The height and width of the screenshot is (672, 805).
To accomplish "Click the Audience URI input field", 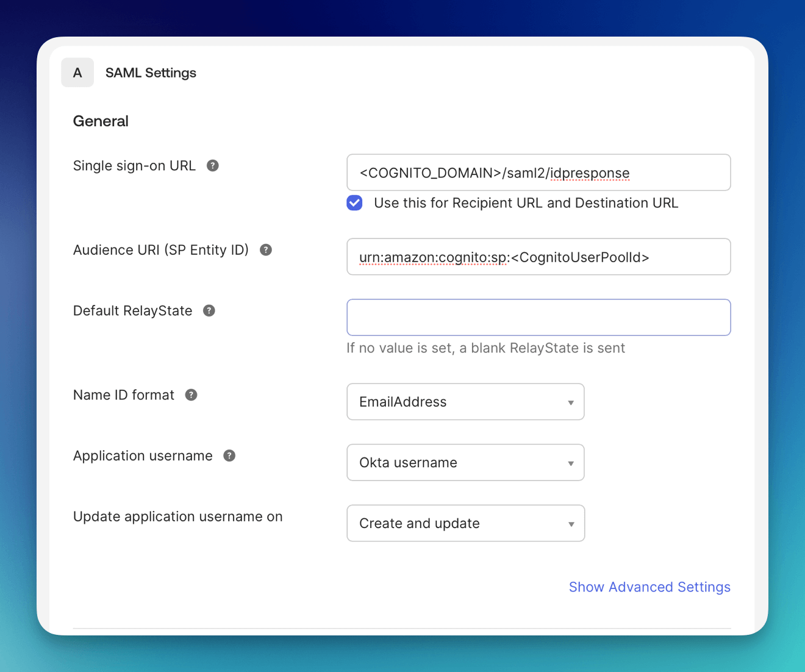I will (x=538, y=257).
